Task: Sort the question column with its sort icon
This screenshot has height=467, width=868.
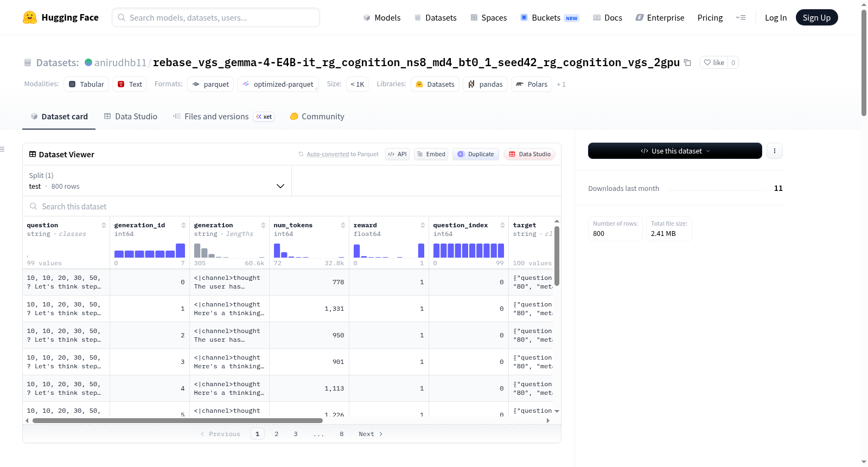Action: [x=104, y=225]
